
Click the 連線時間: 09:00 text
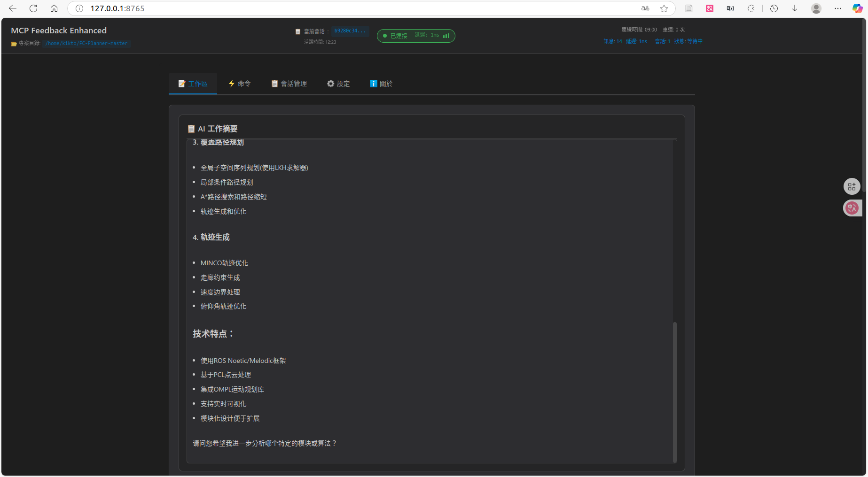coord(639,30)
